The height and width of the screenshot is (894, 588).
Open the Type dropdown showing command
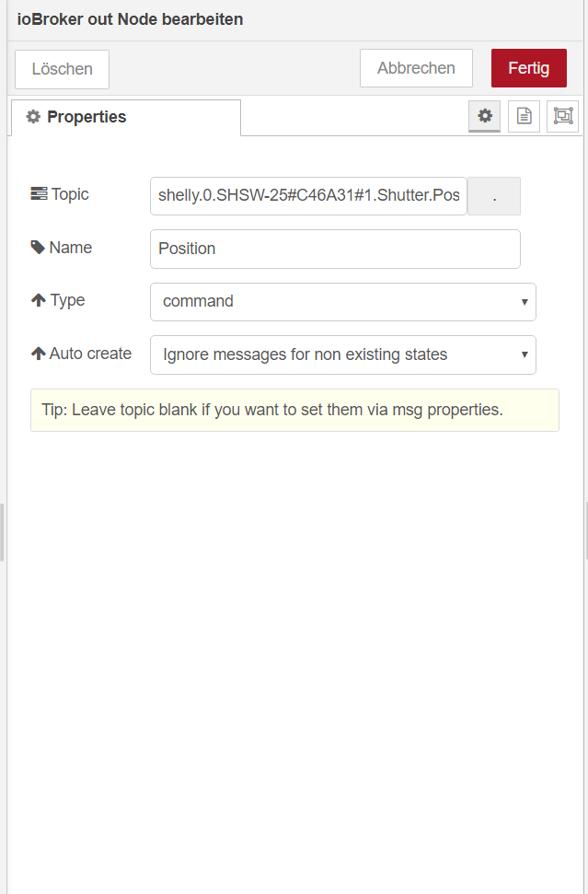(x=343, y=302)
